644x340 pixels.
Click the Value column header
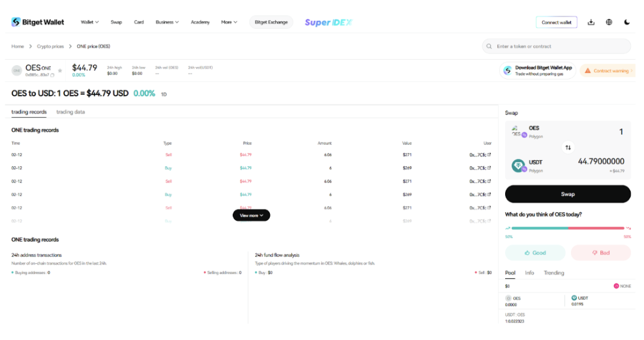pos(407,143)
